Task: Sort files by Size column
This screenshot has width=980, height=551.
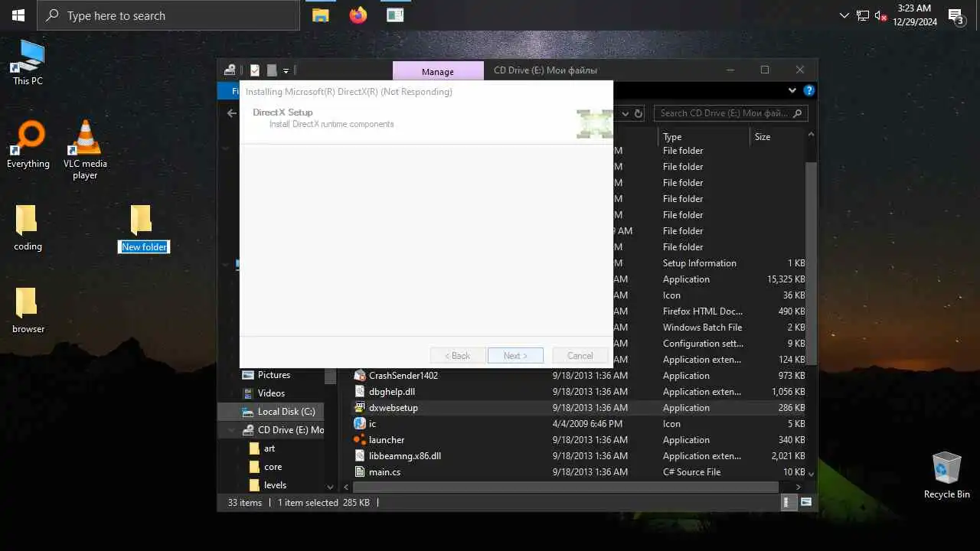Action: pyautogui.click(x=777, y=137)
